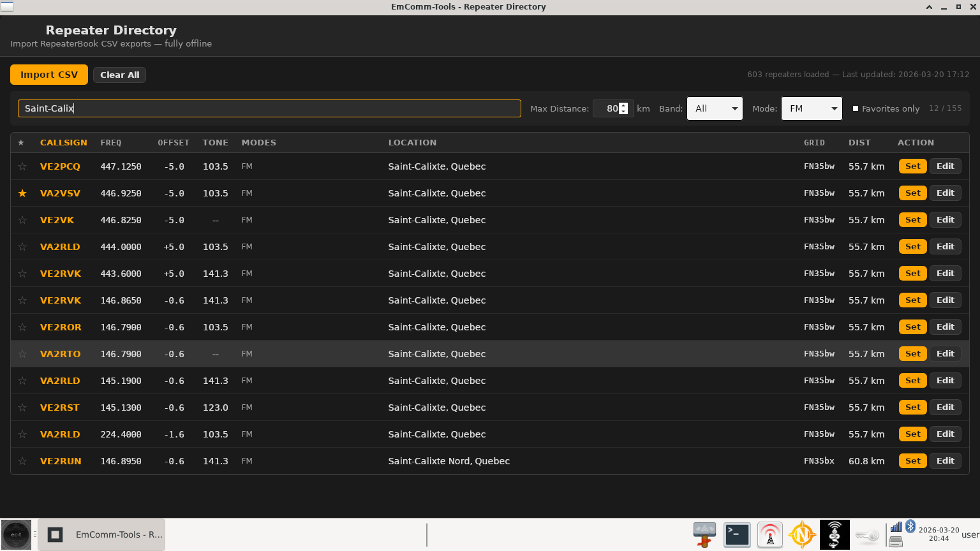Open the key password icon in tray

pos(867,536)
